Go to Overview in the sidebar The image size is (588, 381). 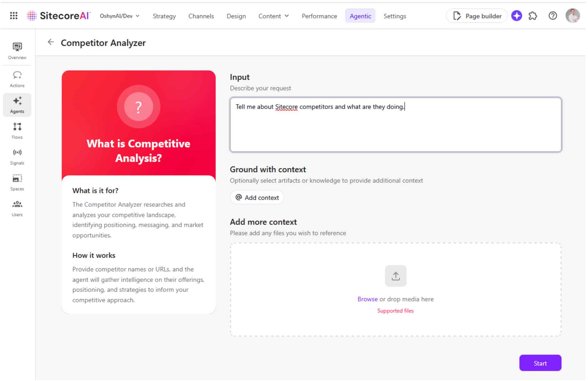point(17,51)
